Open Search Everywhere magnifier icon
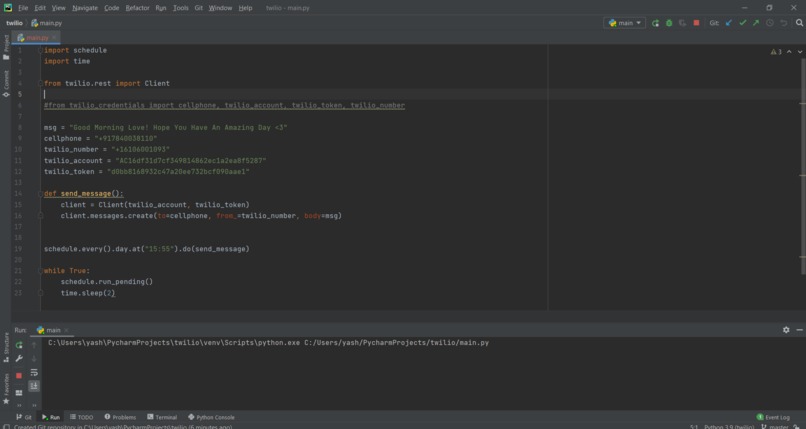Screen dimensions: 806x429 coord(799,23)
